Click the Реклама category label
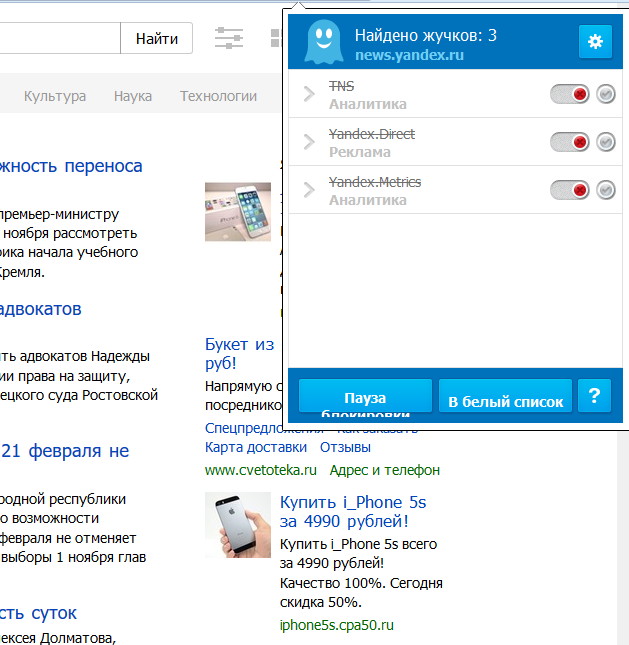 (x=360, y=152)
